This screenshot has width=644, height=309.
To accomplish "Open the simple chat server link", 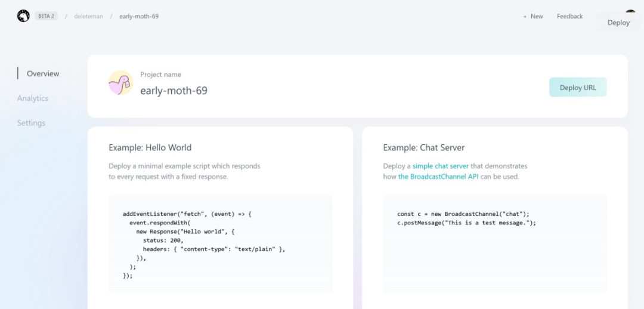I will click(x=440, y=166).
